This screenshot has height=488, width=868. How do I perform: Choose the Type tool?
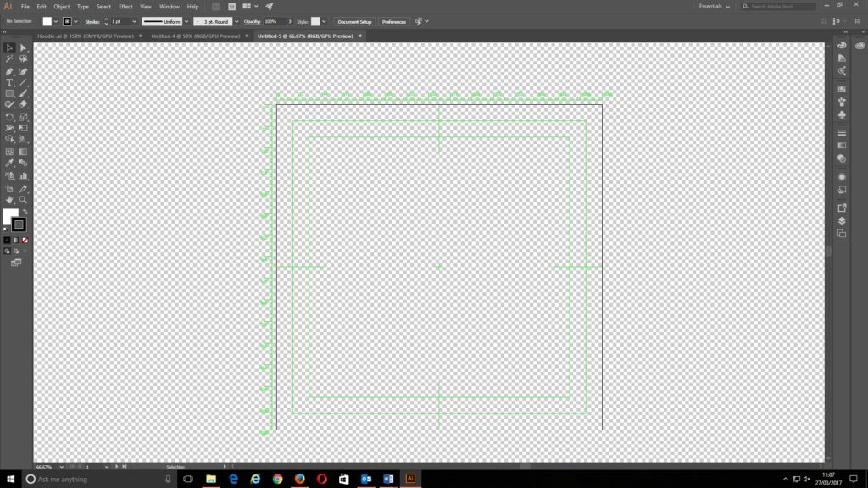click(x=9, y=83)
